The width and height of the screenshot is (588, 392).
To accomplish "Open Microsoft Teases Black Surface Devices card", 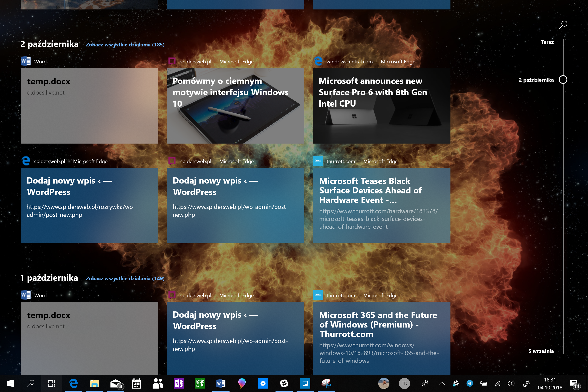I will click(381, 205).
